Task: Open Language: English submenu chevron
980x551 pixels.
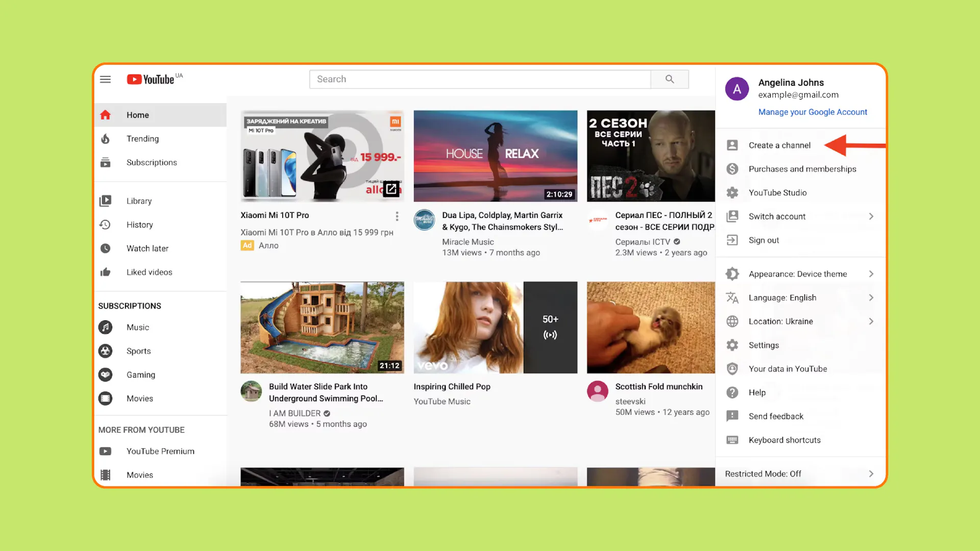Action: coord(871,297)
